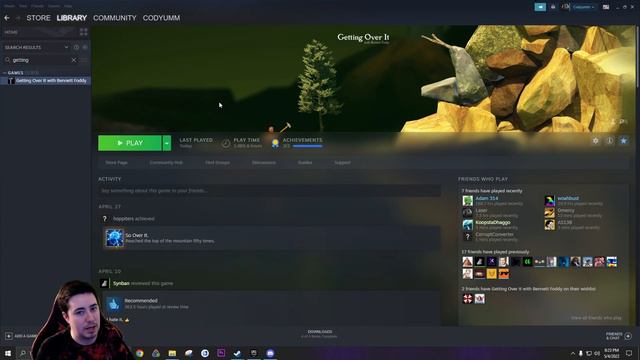
Task: Open the Discussions link
Action: pyautogui.click(x=264, y=162)
